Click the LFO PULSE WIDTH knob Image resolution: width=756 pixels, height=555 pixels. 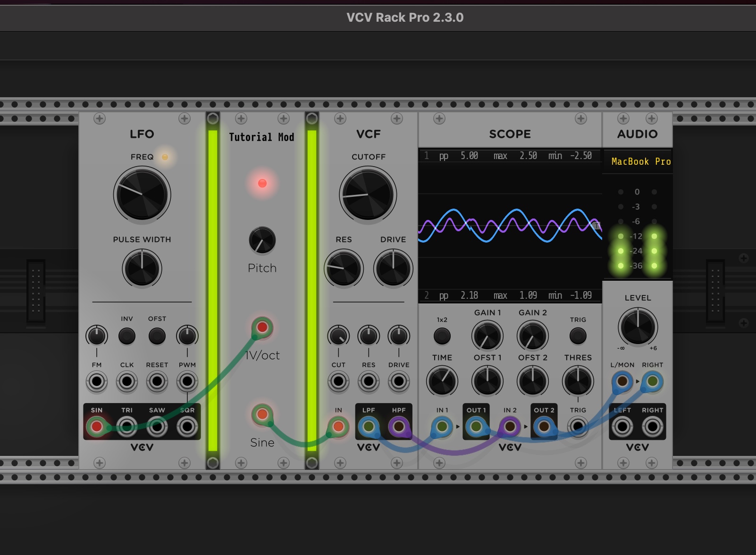pos(142,268)
